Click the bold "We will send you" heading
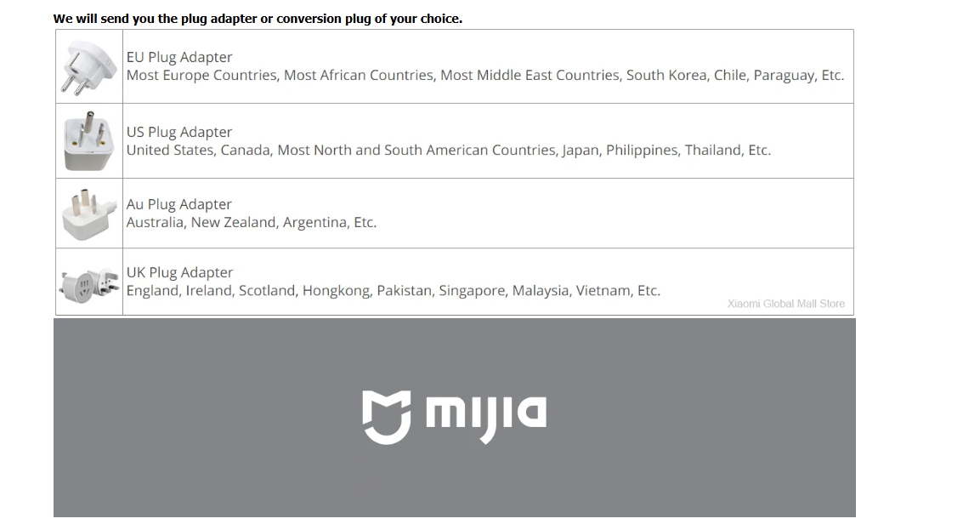 point(258,19)
